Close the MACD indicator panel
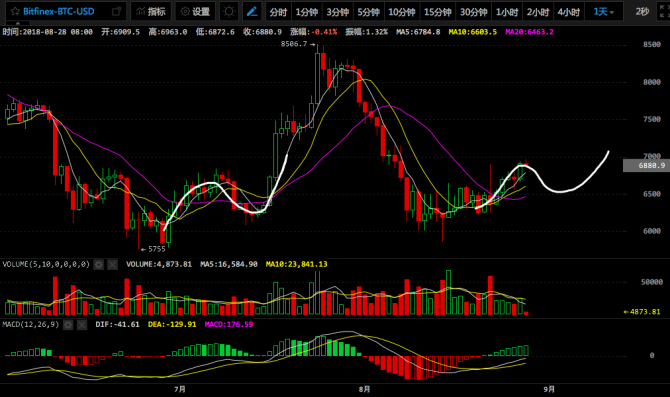The height and width of the screenshot is (397, 670). coord(82,325)
